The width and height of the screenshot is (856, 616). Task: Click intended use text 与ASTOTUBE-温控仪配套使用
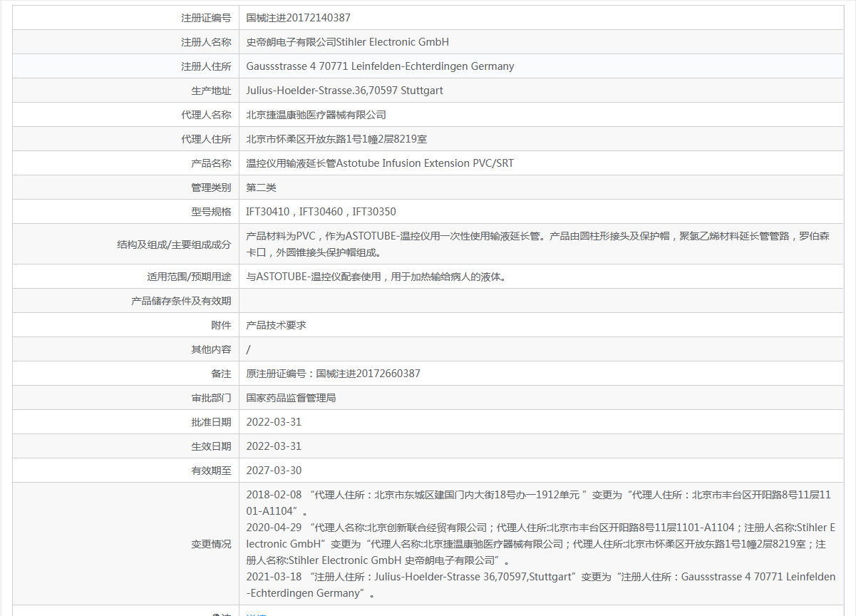coord(377,277)
